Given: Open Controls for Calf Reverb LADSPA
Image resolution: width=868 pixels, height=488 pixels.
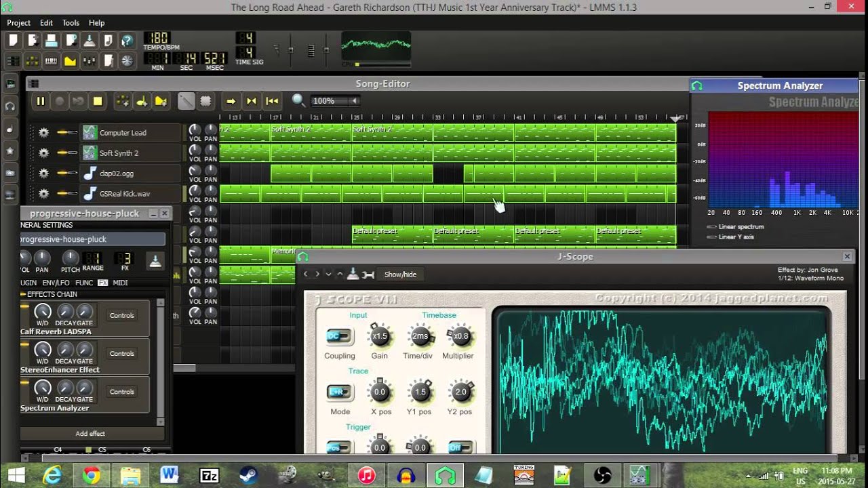Looking at the screenshot, I should pyautogui.click(x=122, y=315).
